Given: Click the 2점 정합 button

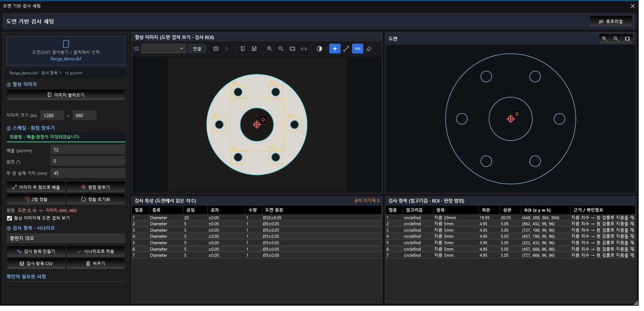Looking at the screenshot, I should [x=36, y=199].
